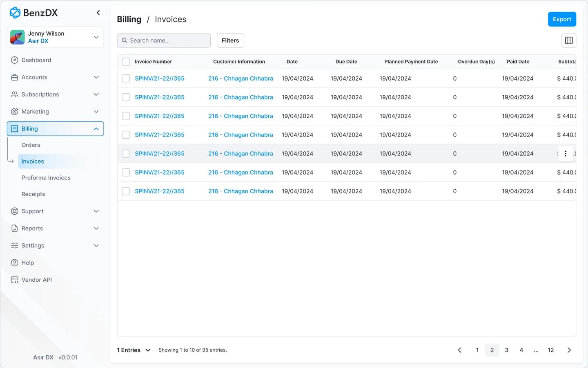
Task: Collapse sidebar with the left chevron
Action: [98, 13]
